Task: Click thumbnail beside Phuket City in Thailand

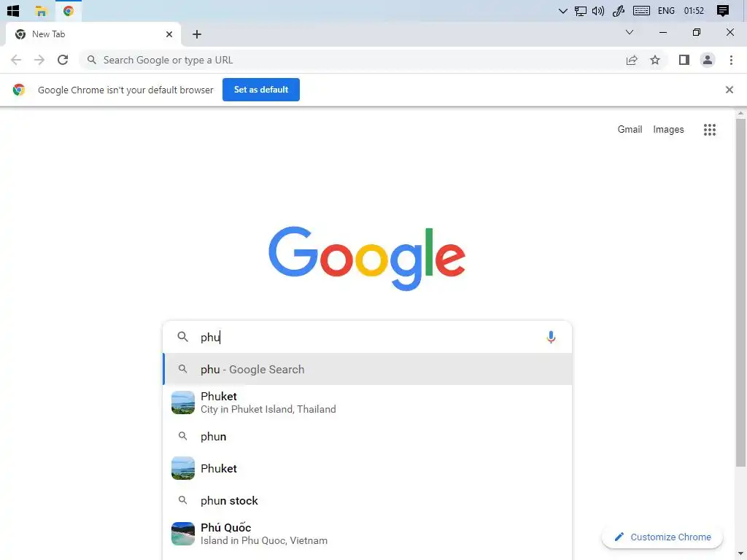Action: coord(183,402)
